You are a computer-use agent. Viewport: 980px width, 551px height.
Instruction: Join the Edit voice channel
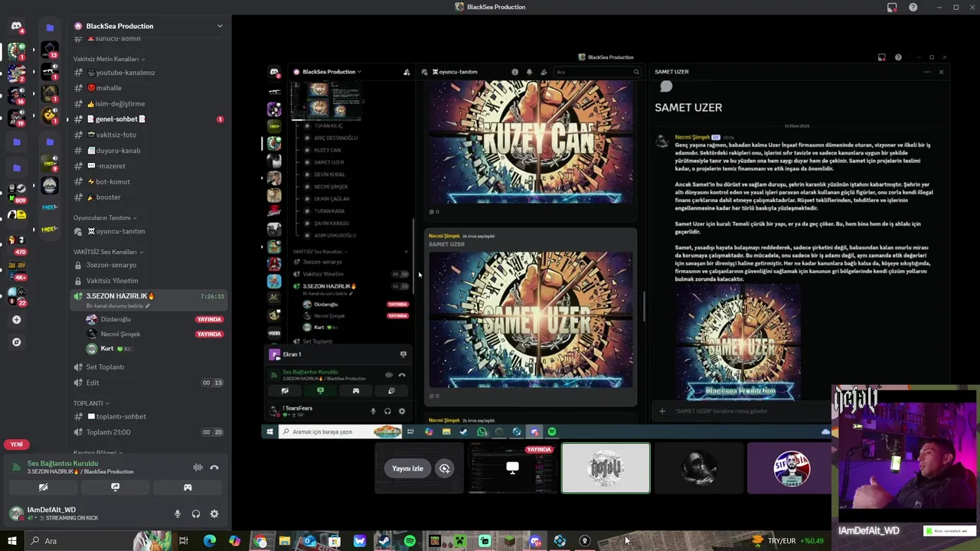[x=149, y=383]
